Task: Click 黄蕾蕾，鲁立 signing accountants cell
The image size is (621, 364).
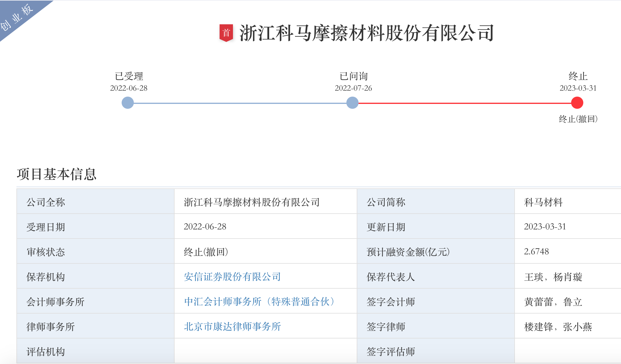Action: click(553, 302)
